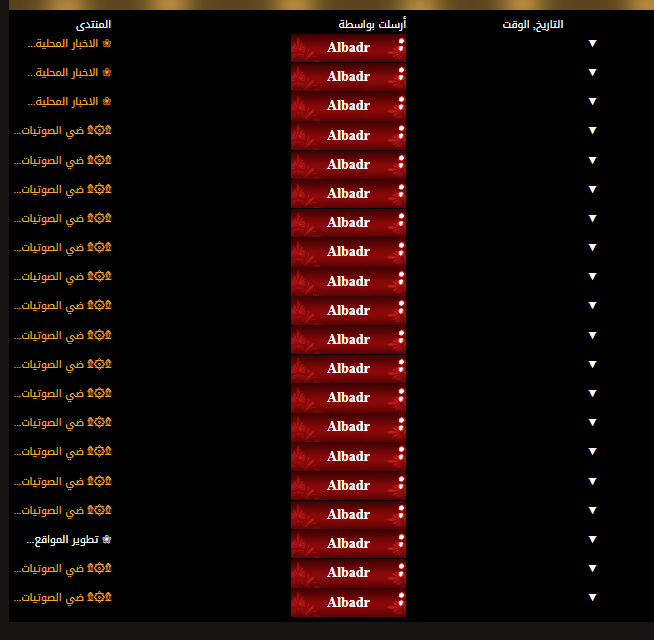654x640 pixels.
Task: Click the flower icon beside the first الاخبار المحلية
Action: (107, 43)
